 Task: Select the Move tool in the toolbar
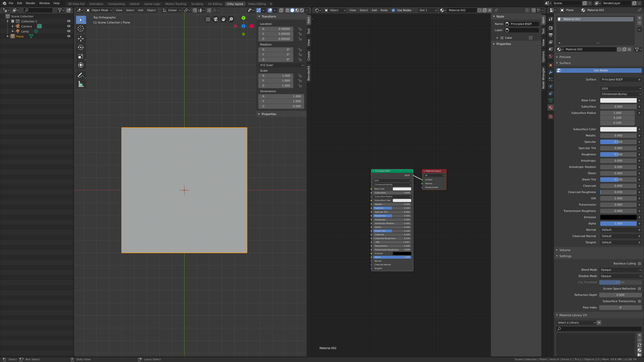[x=81, y=39]
